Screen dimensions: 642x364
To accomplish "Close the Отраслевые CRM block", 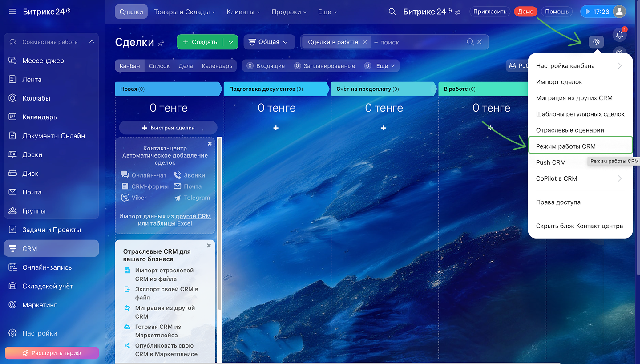I will tap(209, 246).
